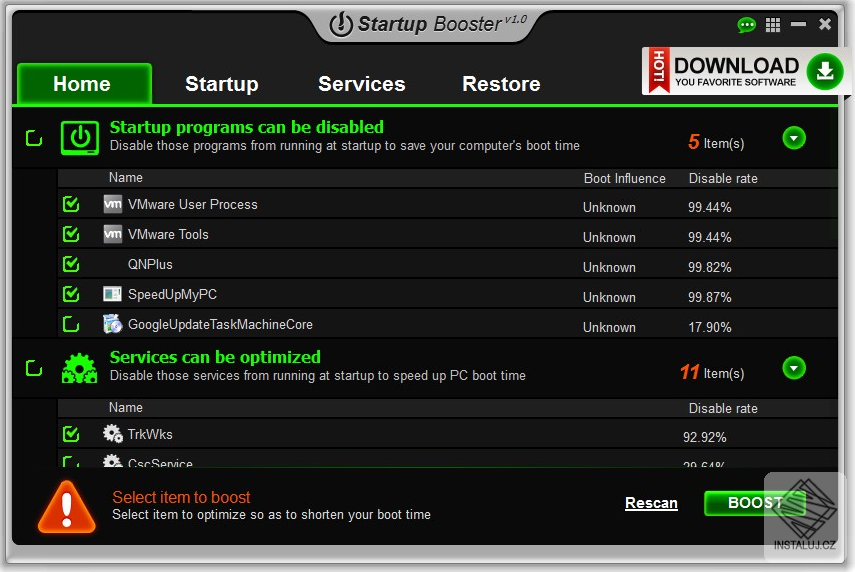
Task: Click the 17.90% disable rate value
Action: [709, 327]
